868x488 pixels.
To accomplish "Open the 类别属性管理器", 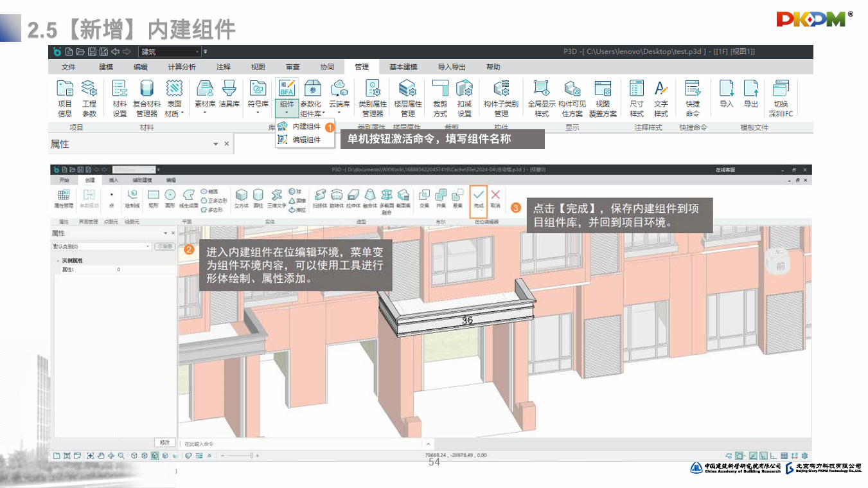I will pyautogui.click(x=373, y=98).
